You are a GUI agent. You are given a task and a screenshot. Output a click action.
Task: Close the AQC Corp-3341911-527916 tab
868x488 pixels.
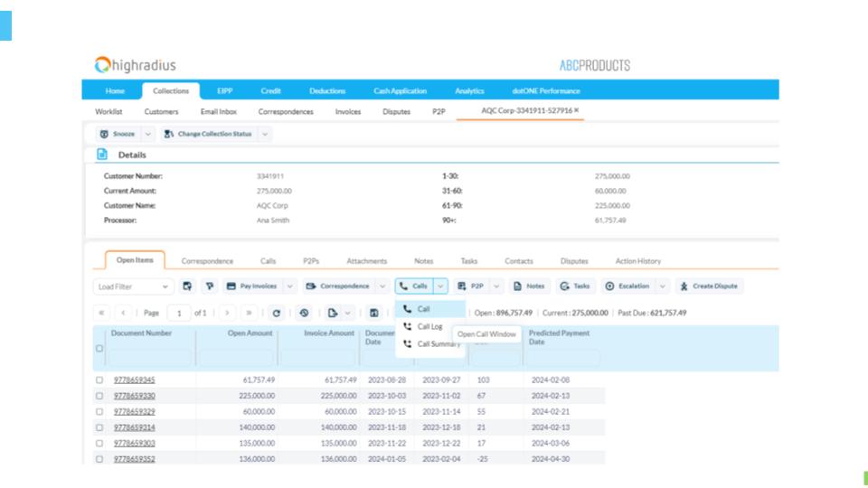[x=577, y=110]
